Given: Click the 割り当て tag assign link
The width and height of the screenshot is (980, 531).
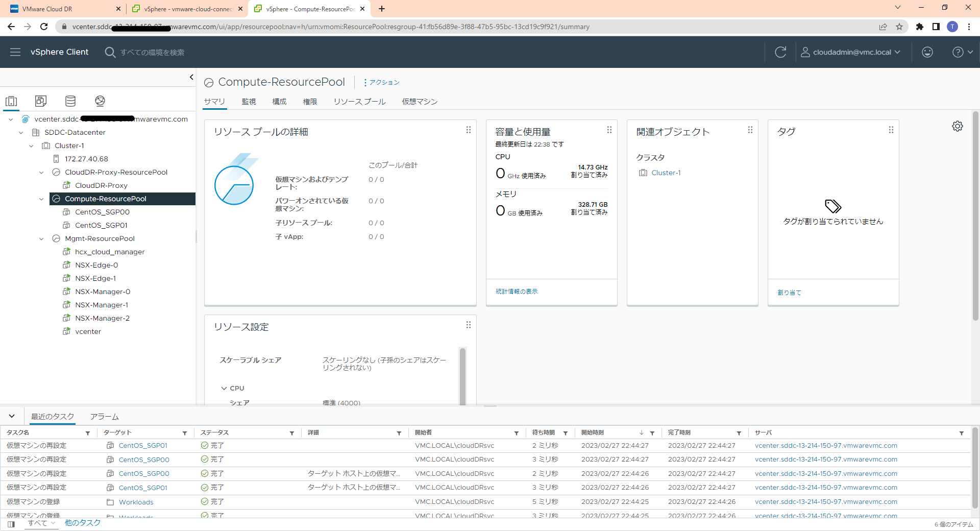Looking at the screenshot, I should (x=789, y=293).
